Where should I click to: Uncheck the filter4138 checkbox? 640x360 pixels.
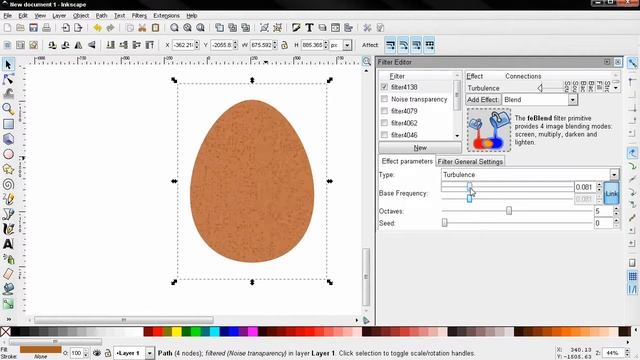pos(384,87)
